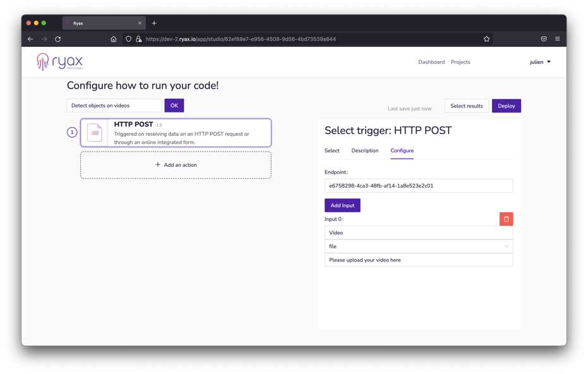Go back with the browser back arrow
Viewport: 588px width, 374px height.
(30, 39)
